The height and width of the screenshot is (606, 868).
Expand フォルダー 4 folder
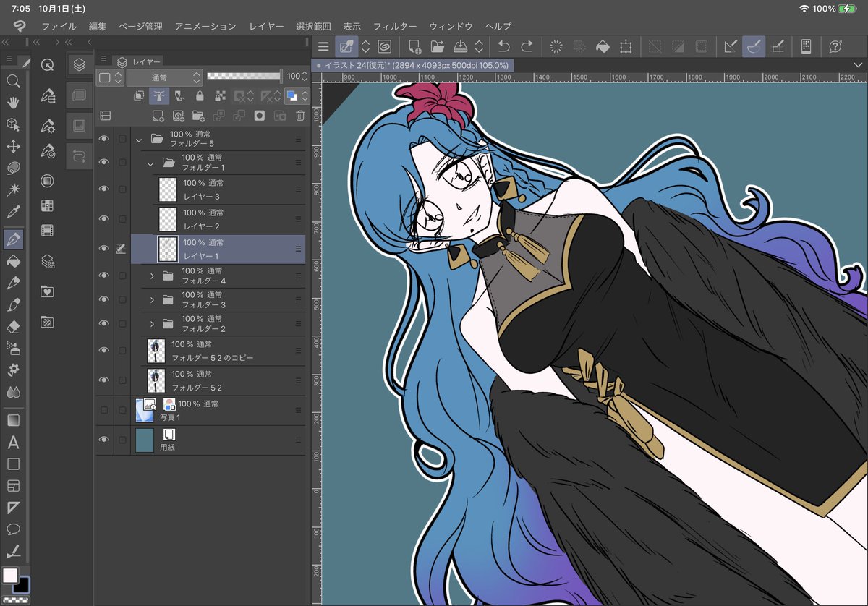pos(152,276)
